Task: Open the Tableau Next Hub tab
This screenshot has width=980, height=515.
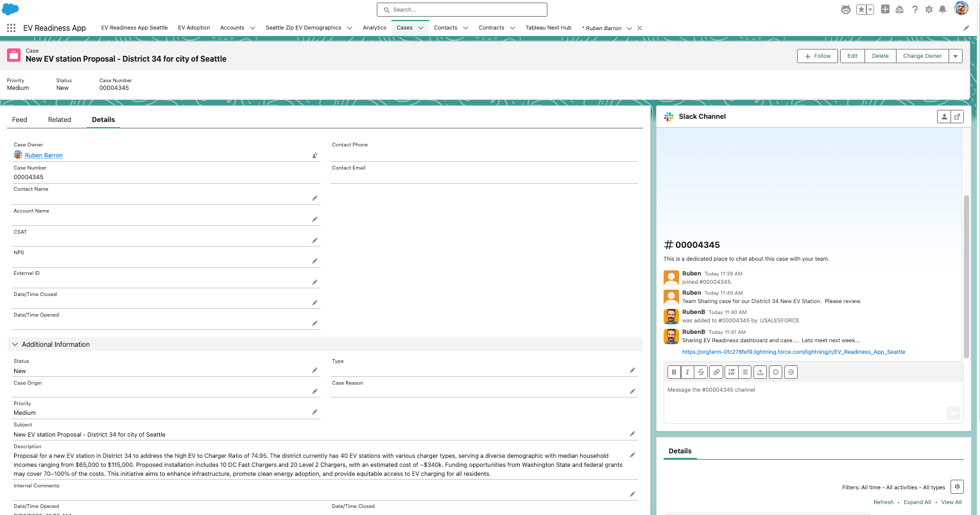Action: point(548,28)
